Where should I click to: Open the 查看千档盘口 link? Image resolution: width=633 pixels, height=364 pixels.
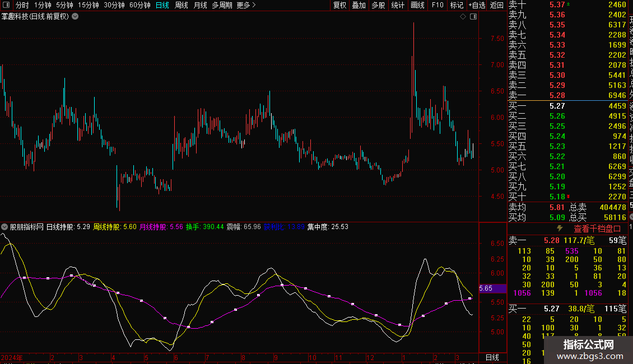coord(597,229)
